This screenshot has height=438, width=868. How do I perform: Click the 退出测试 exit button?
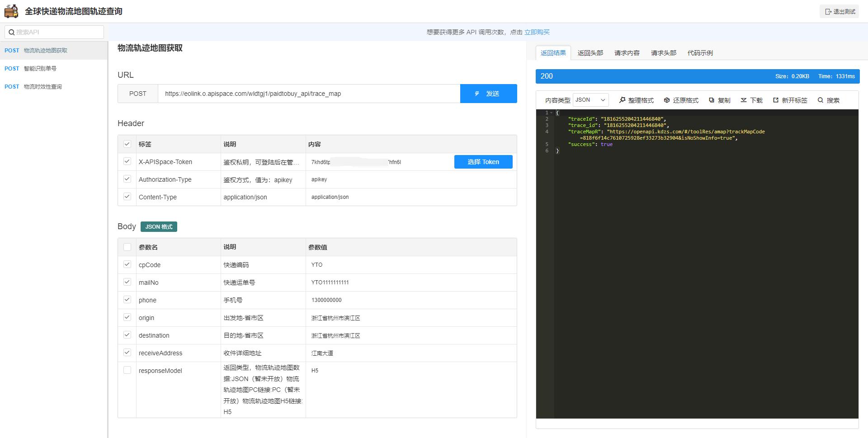[x=840, y=11]
